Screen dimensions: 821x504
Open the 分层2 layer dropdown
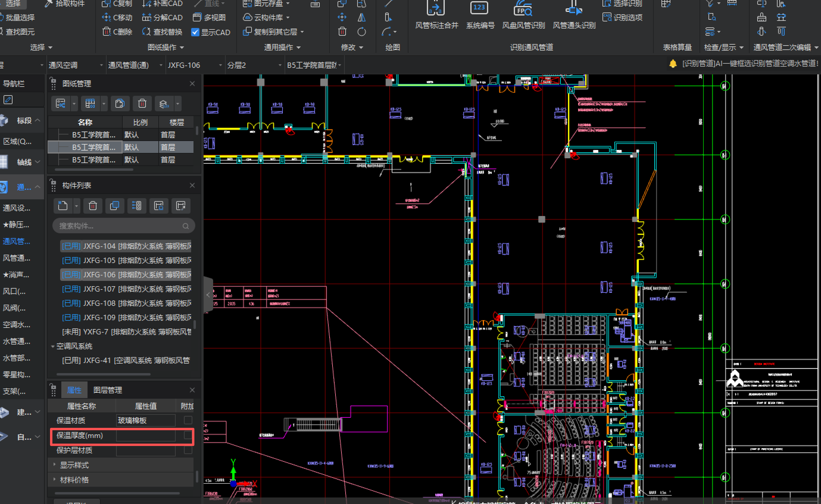(280, 65)
